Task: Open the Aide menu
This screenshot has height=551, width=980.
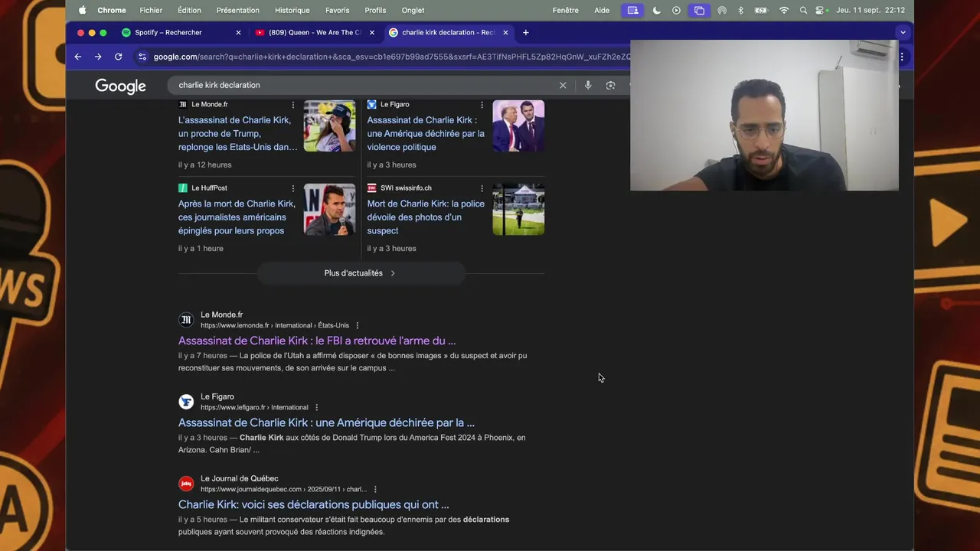Action: [x=602, y=10]
